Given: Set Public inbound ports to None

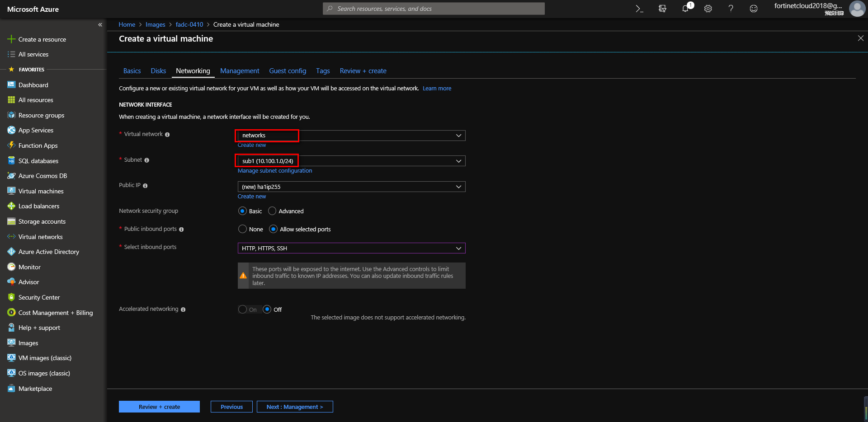Looking at the screenshot, I should [242, 229].
